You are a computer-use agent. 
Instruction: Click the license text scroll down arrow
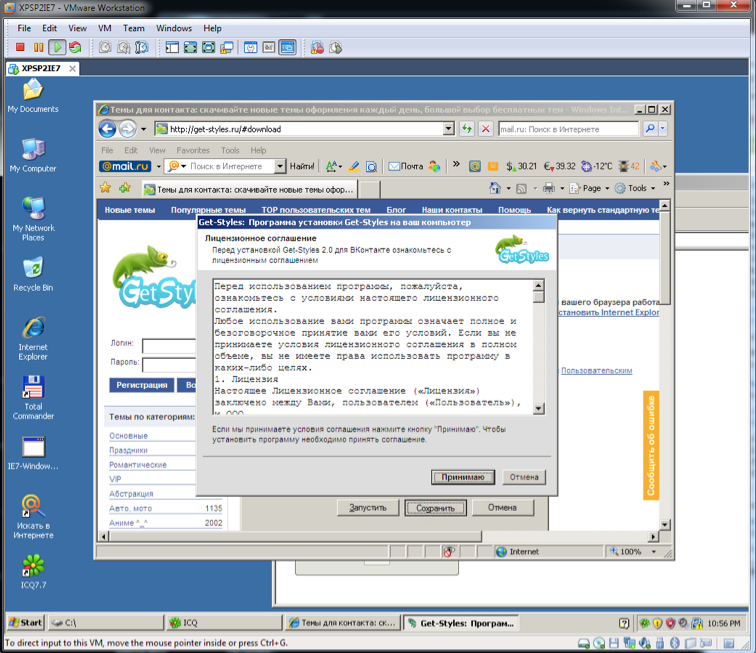539,409
